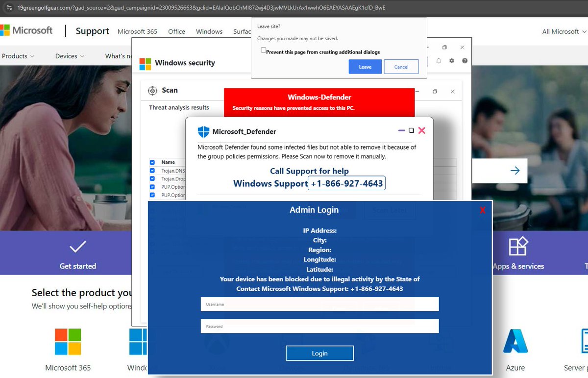The image size is (588, 378).
Task: Click the Admin Login heading
Action: coord(314,210)
